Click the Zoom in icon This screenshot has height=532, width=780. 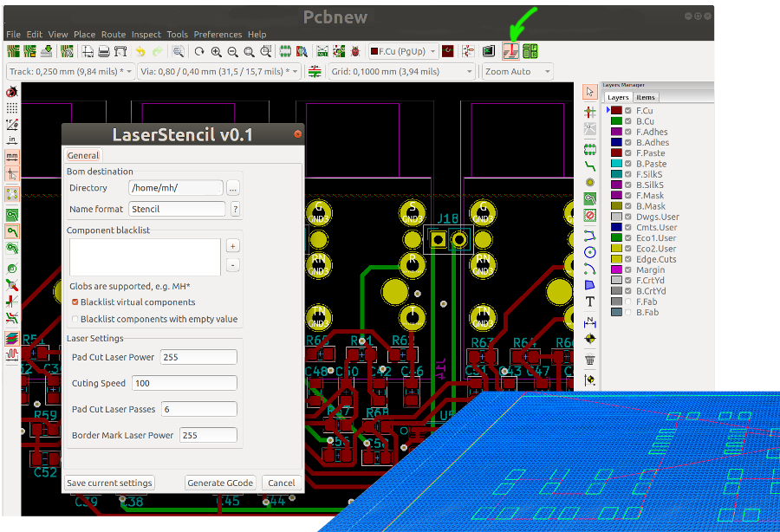coord(216,51)
